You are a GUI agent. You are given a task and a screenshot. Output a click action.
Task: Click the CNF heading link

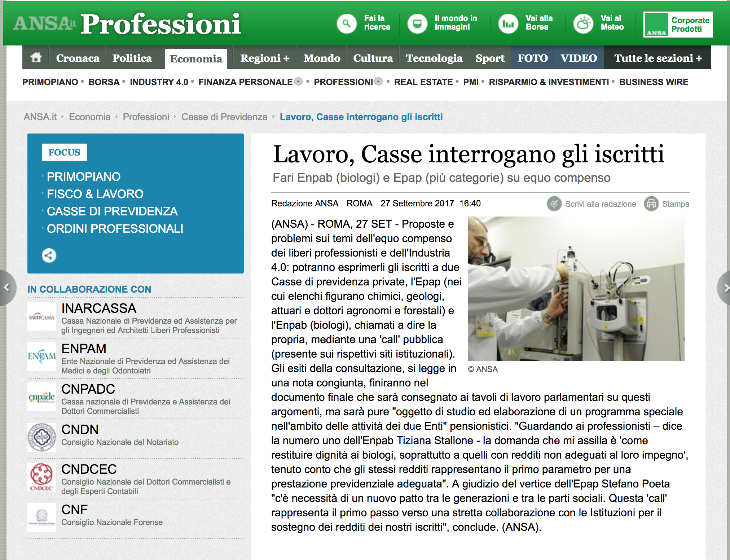(x=74, y=510)
